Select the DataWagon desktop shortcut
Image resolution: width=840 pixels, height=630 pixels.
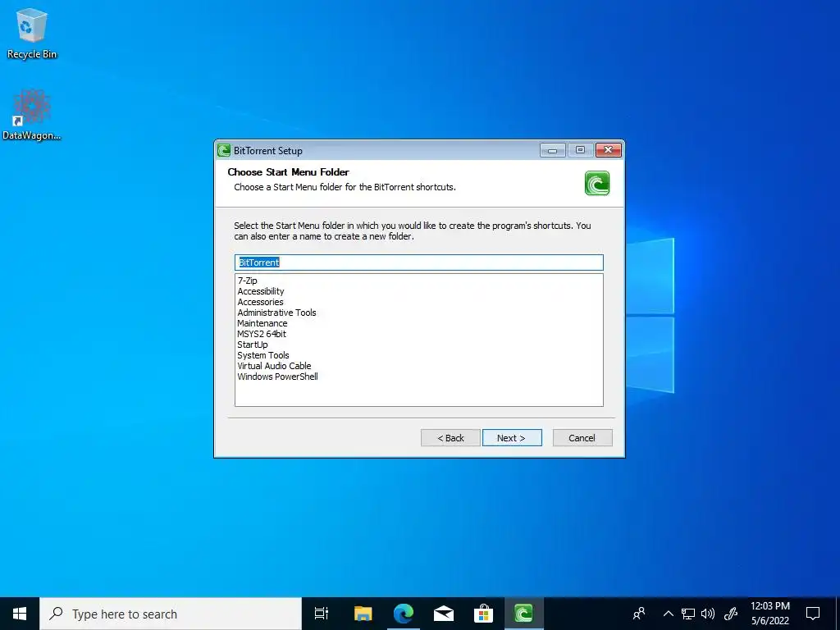tap(32, 114)
